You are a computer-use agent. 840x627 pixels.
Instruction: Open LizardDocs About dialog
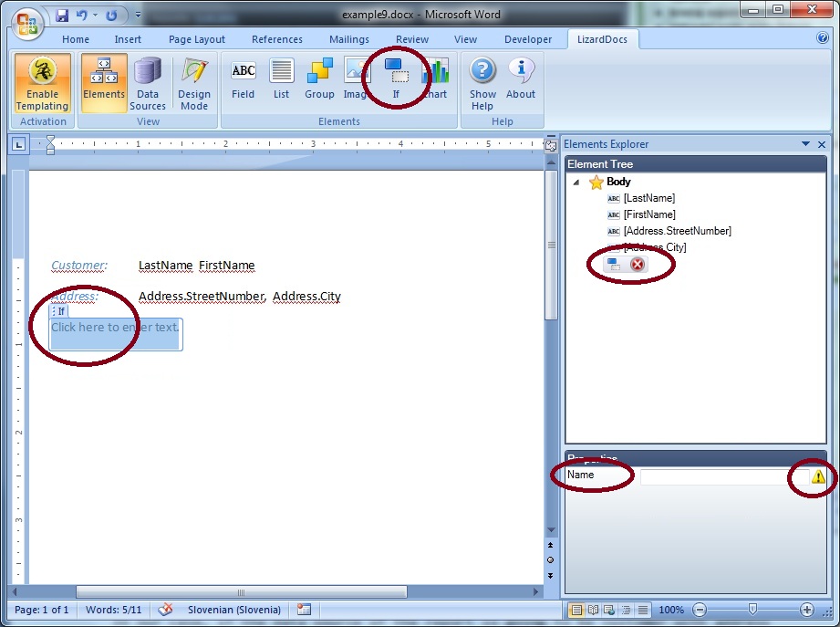tap(520, 80)
